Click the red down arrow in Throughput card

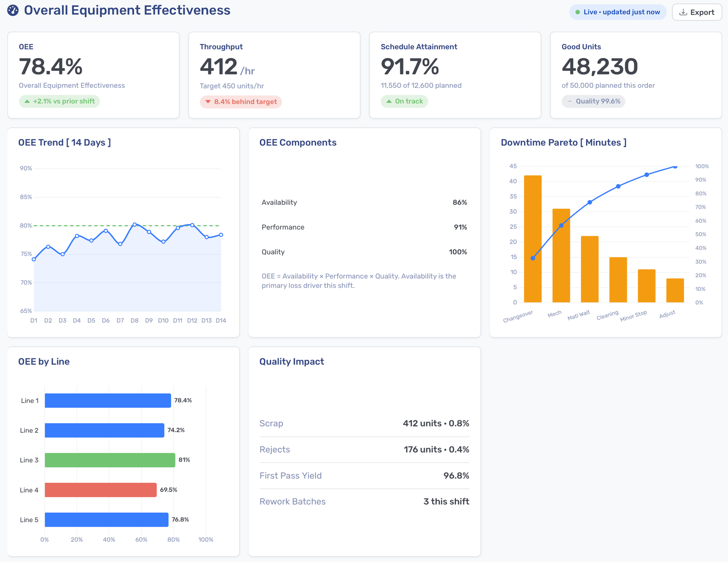pos(208,102)
